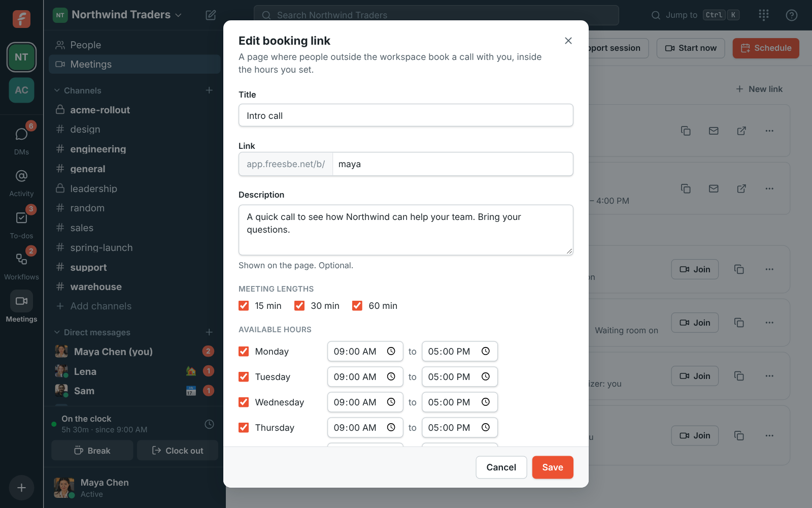Open the Northwind Traders workspace dropdown
The height and width of the screenshot is (508, 812).
click(118, 15)
